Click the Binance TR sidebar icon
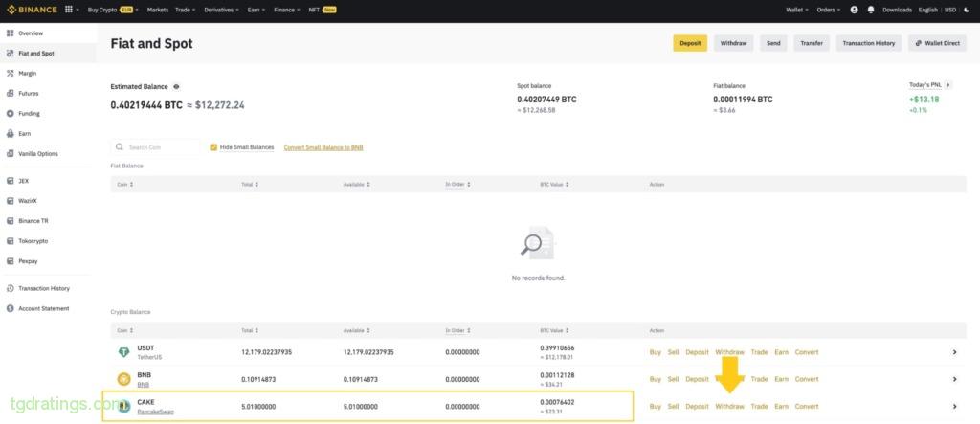The width and height of the screenshot is (980, 424). coord(10,221)
